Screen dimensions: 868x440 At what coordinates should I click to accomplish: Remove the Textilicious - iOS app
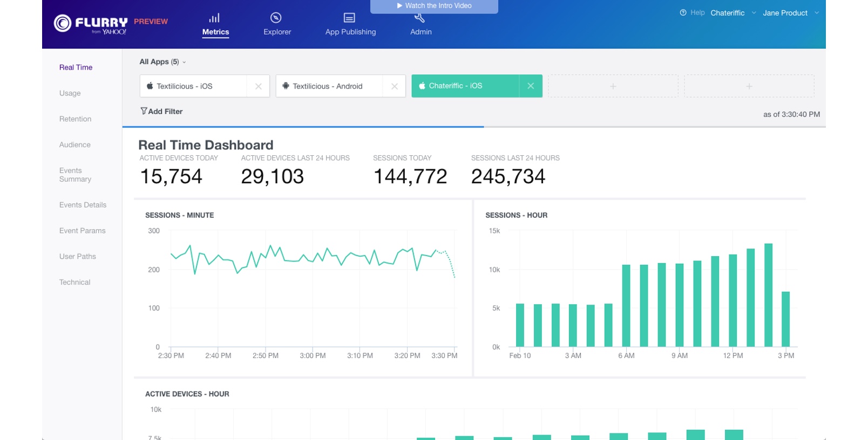259,86
